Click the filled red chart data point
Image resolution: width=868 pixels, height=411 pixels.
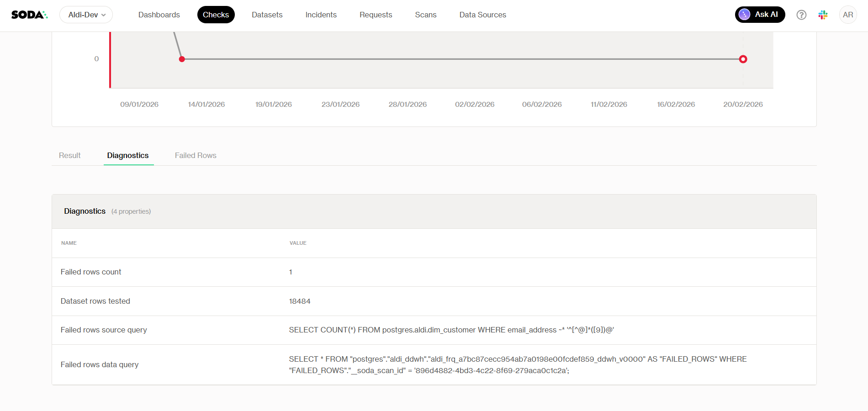pos(182,59)
